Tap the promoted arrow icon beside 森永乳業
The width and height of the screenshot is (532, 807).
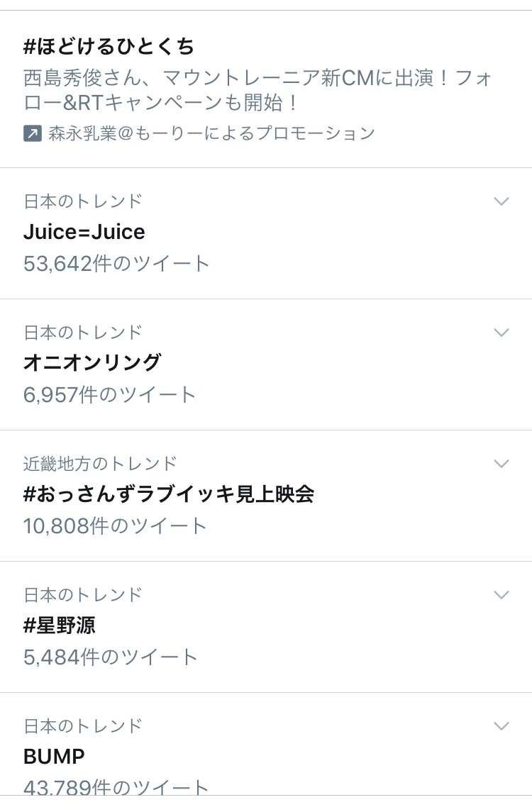point(33,134)
